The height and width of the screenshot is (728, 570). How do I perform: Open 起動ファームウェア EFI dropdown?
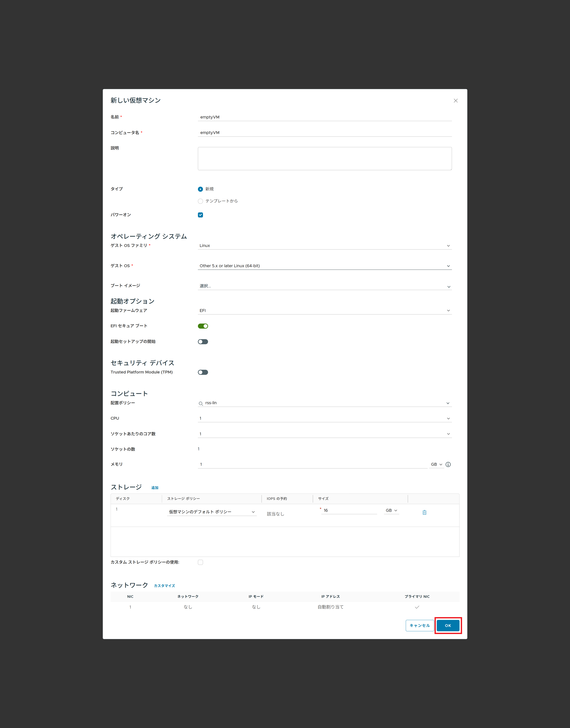(324, 311)
